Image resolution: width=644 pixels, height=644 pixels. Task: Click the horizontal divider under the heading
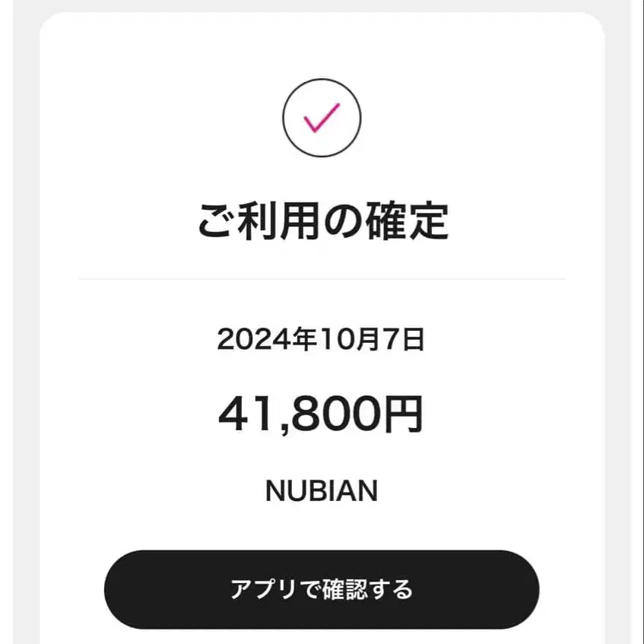point(322,279)
